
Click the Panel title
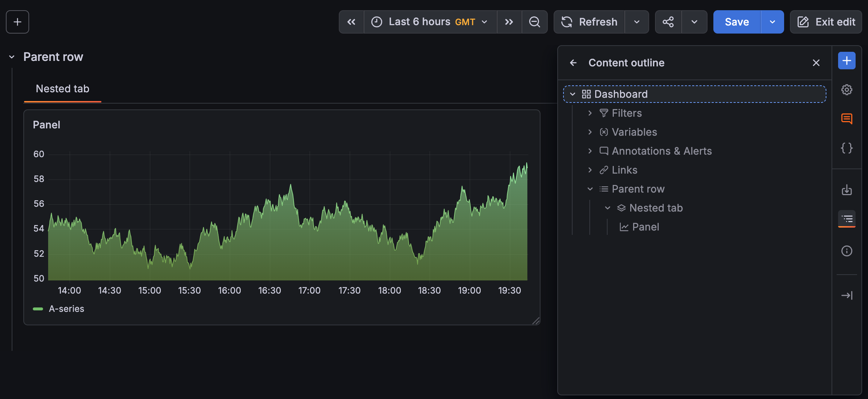coord(46,125)
